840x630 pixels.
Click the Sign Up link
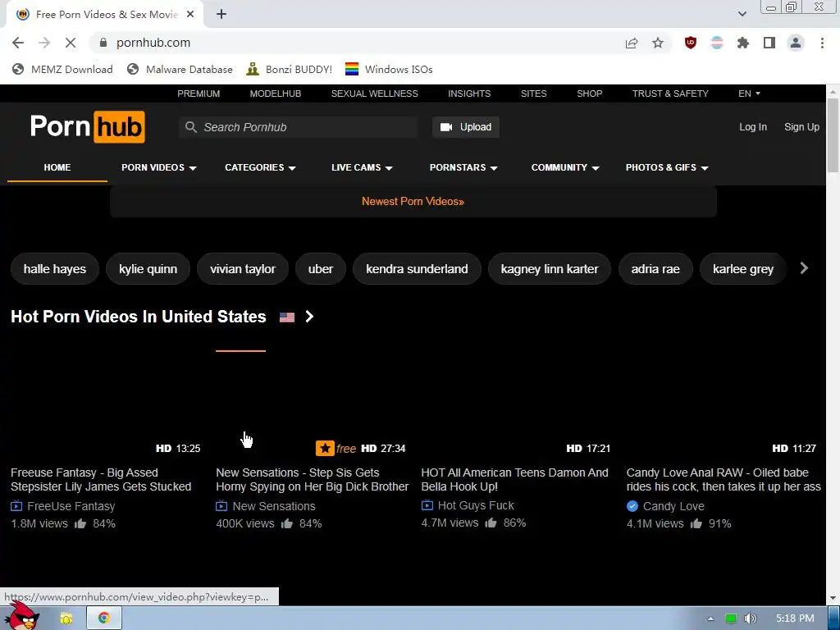(801, 127)
